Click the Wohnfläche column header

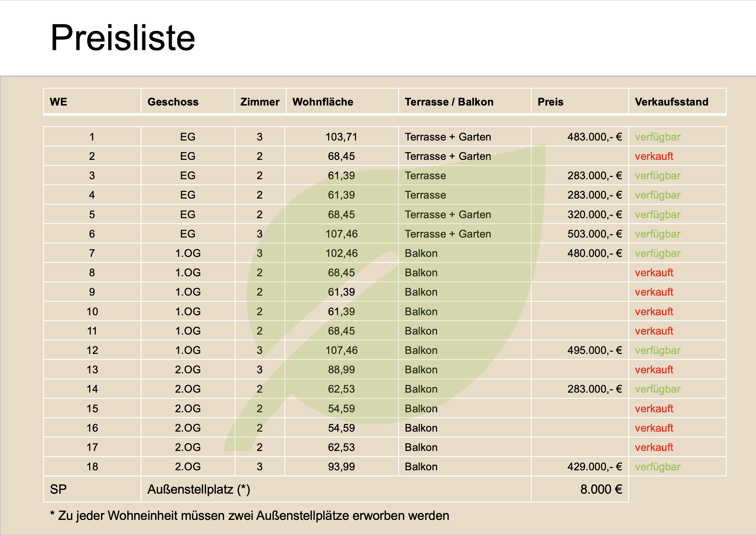pos(323,102)
